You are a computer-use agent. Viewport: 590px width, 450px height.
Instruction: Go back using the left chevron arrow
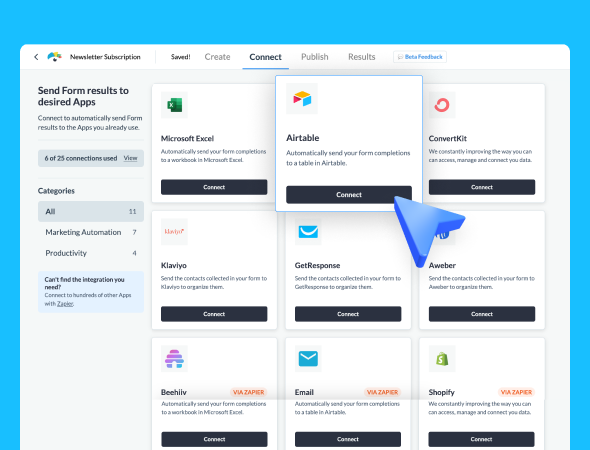(x=36, y=57)
